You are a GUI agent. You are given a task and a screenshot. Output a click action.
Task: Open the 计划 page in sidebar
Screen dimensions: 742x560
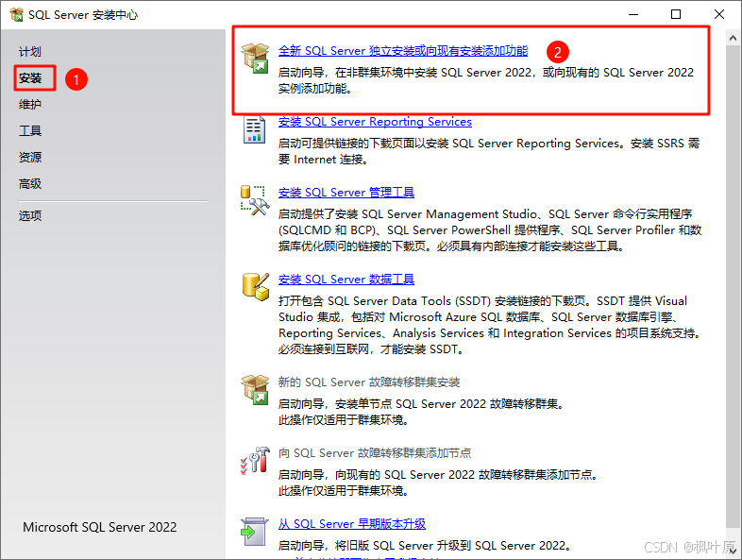coord(30,52)
